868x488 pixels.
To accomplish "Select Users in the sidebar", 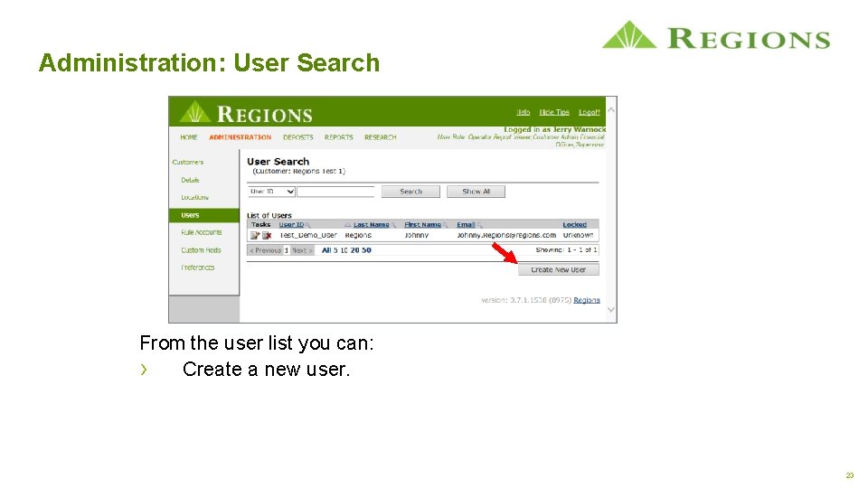I will point(203,215).
